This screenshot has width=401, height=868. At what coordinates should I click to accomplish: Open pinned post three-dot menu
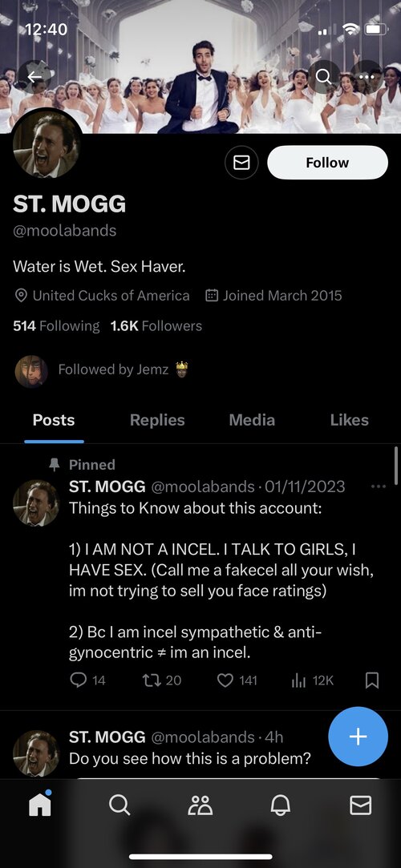(379, 486)
